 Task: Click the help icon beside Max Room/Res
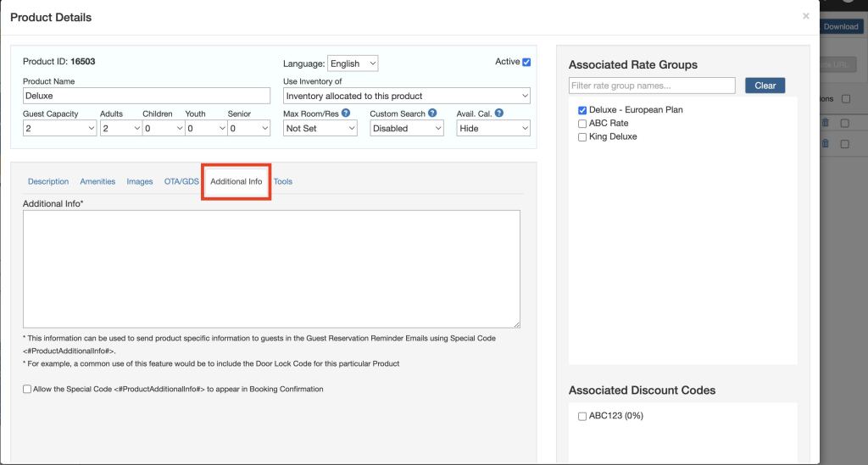click(x=346, y=113)
